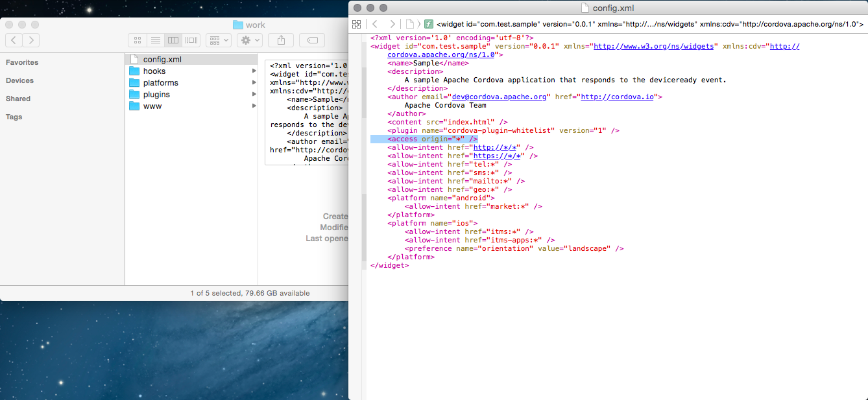Select config.xml file in Finder
Screen dimensions: 868x400
191,59
